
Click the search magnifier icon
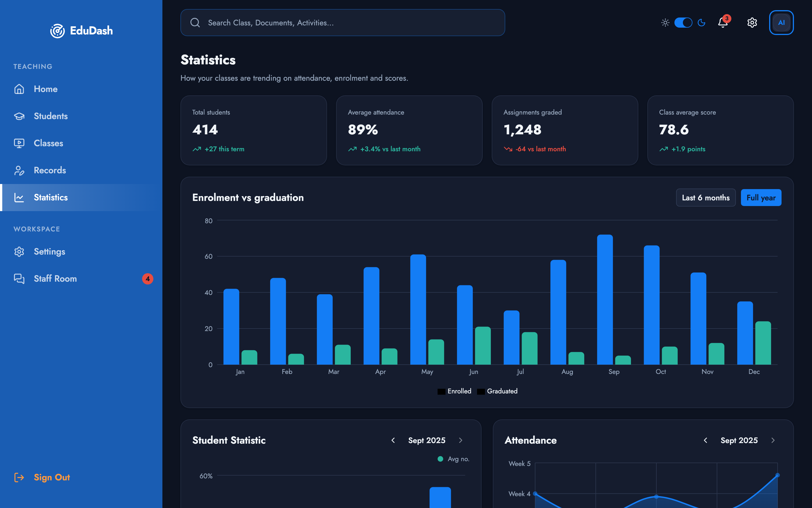click(x=195, y=23)
